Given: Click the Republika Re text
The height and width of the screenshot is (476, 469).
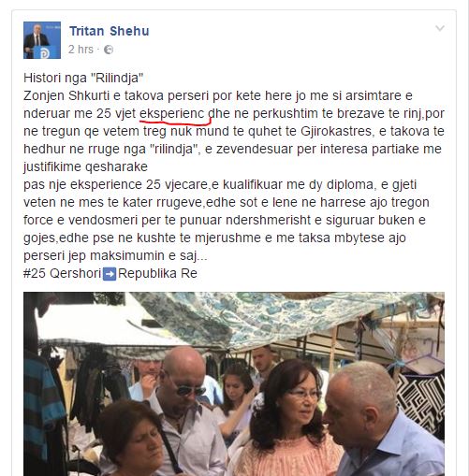Looking at the screenshot, I should coord(157,273).
